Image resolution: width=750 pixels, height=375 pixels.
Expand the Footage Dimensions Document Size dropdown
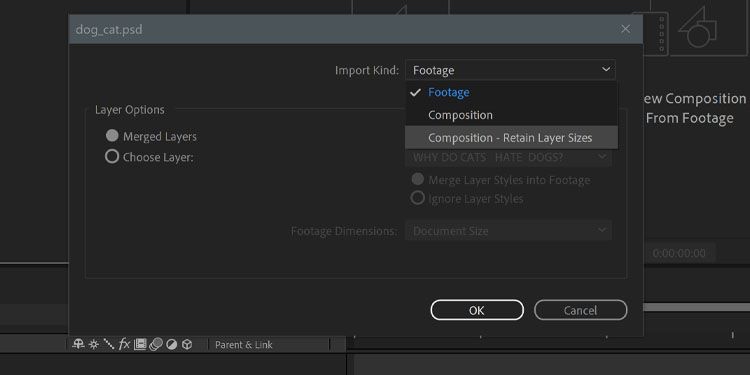coord(508,231)
